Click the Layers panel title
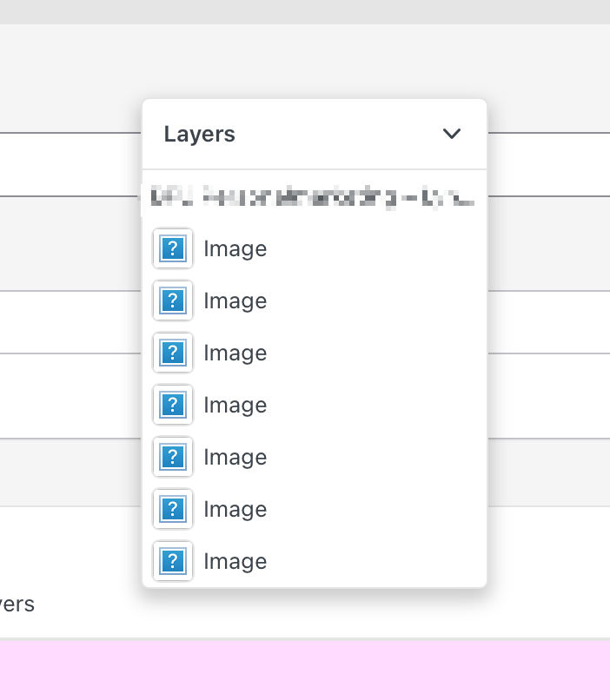This screenshot has height=700, width=610. click(x=200, y=134)
